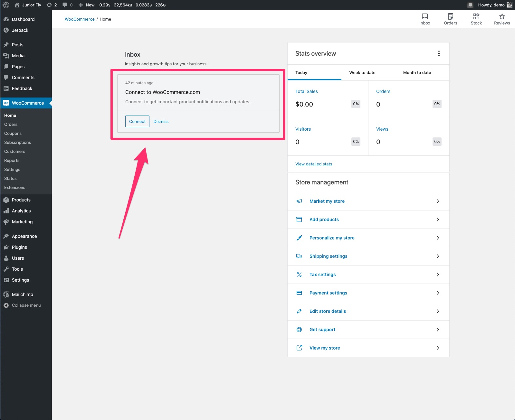Open Coupons in WooCommerce submenu
Image resolution: width=515 pixels, height=420 pixels.
coord(13,134)
